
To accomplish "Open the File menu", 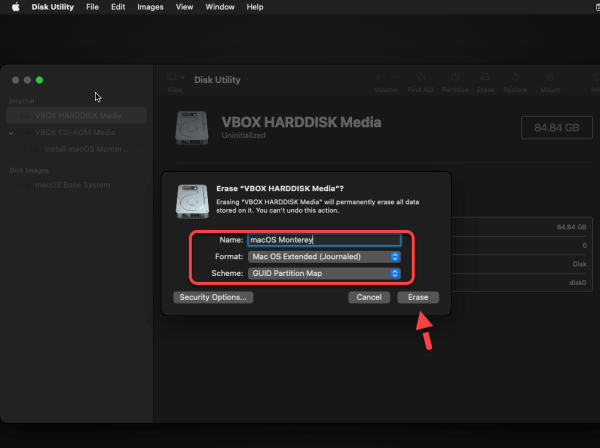I will (x=92, y=7).
